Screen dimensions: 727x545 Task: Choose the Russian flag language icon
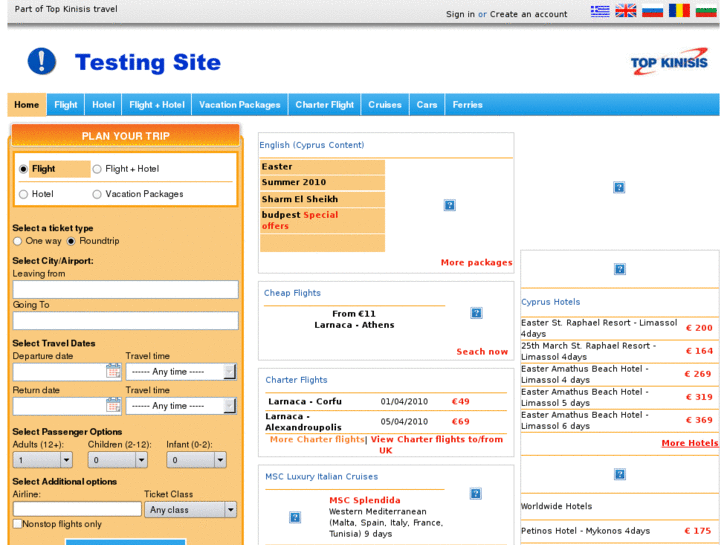click(652, 11)
